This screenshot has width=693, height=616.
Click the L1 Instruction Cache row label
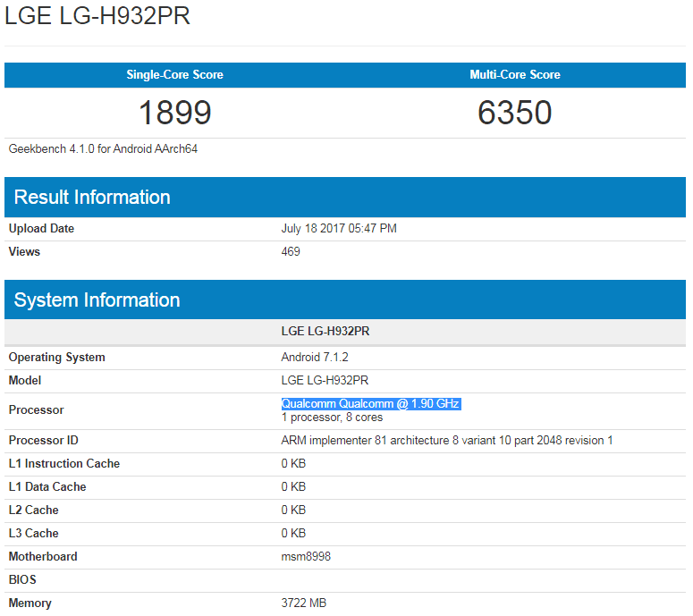(x=63, y=464)
